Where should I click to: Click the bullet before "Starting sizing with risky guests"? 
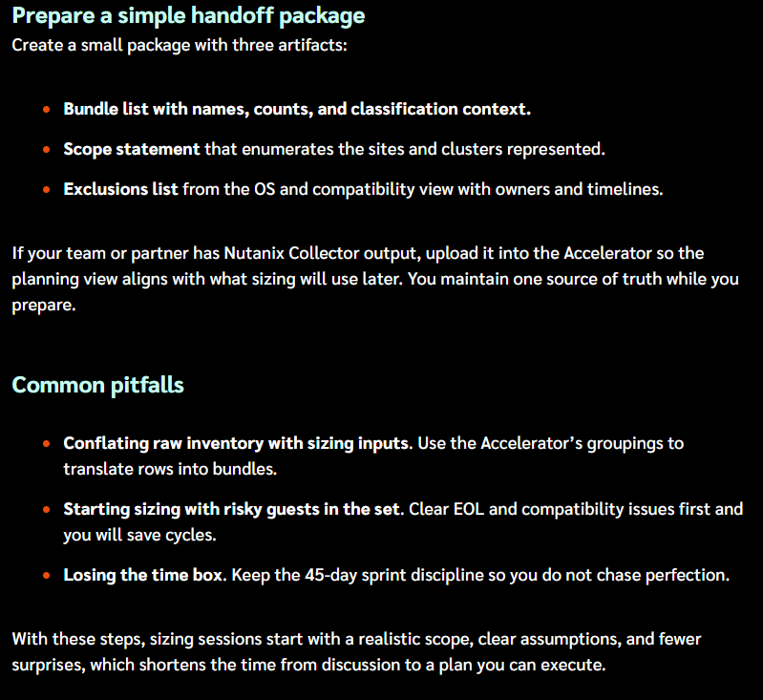pos(47,510)
